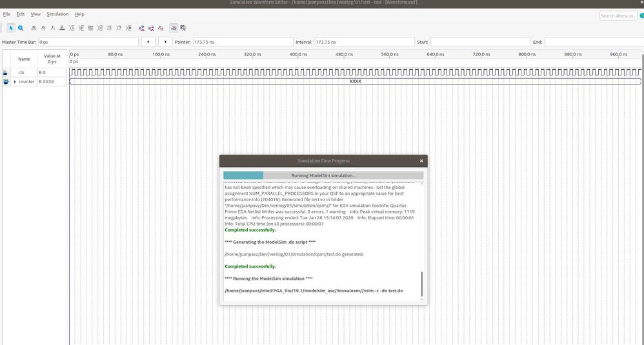The height and width of the screenshot is (345, 644).
Task: Click the vsim -c -do test.do command line
Action: (x=314, y=291)
